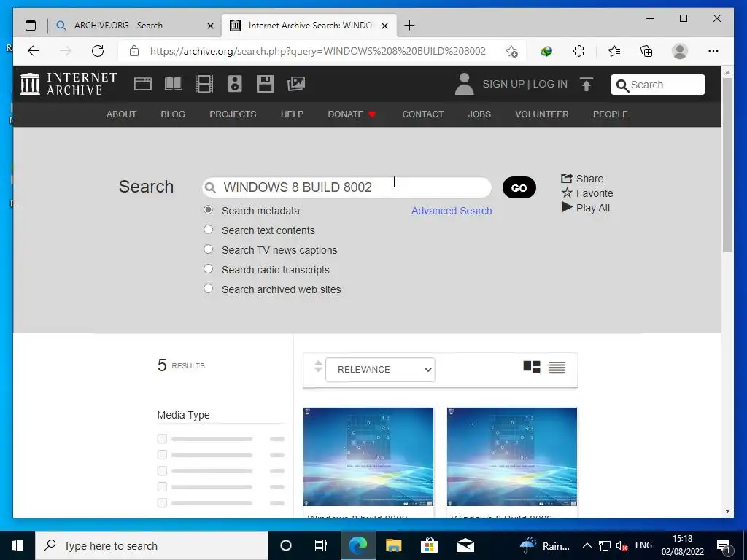
Task: Click the user avatar icon
Action: (464, 84)
